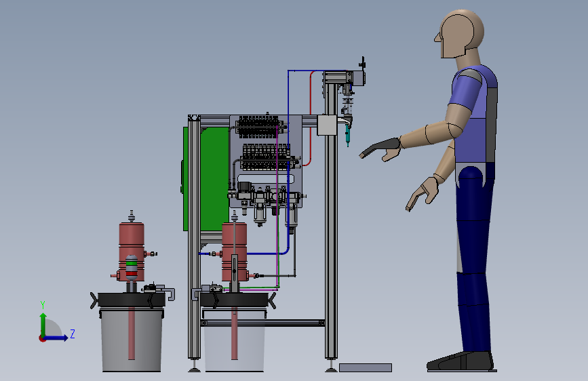This screenshot has height=381, width=588.
Task: Click the air filter regulator assembly
Action: [x=268, y=204]
